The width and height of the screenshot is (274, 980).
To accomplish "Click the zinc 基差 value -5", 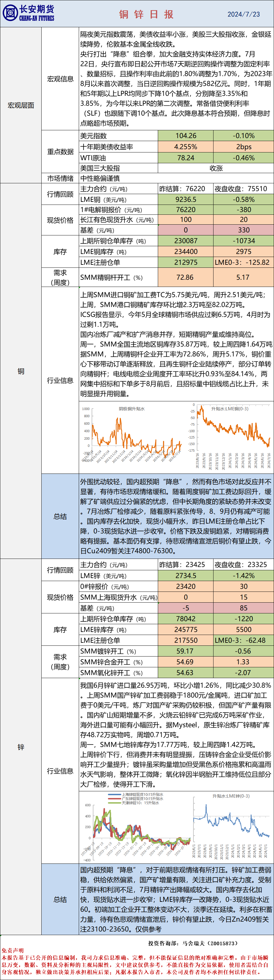I will tap(186, 608).
